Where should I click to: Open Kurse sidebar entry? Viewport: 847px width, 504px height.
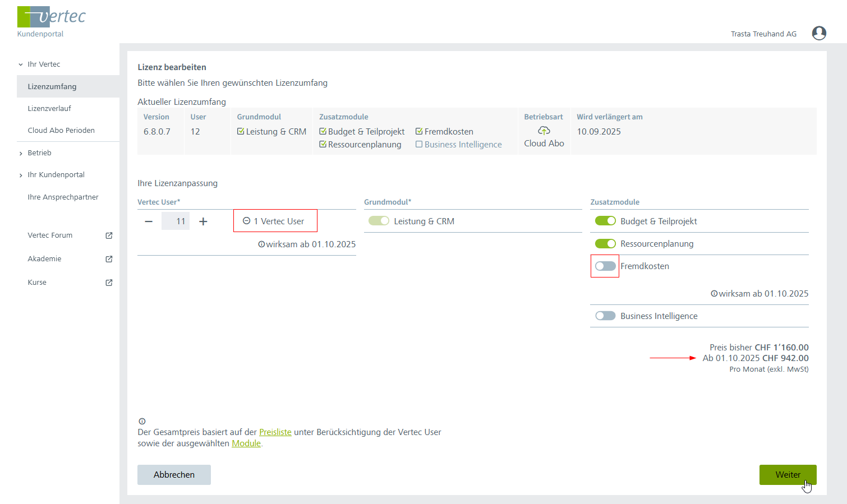37,283
